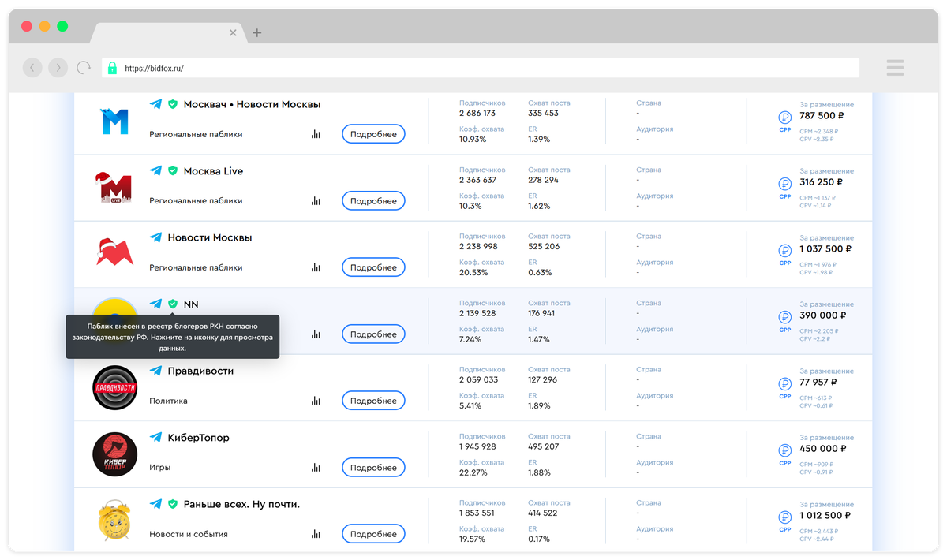Open a new browser tab with plus
Viewport: 947px width, 560px height.
tap(257, 33)
